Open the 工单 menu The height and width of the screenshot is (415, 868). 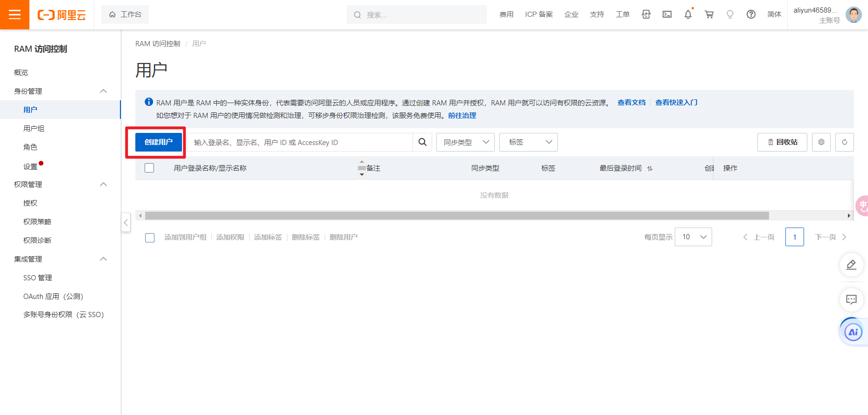pyautogui.click(x=623, y=14)
